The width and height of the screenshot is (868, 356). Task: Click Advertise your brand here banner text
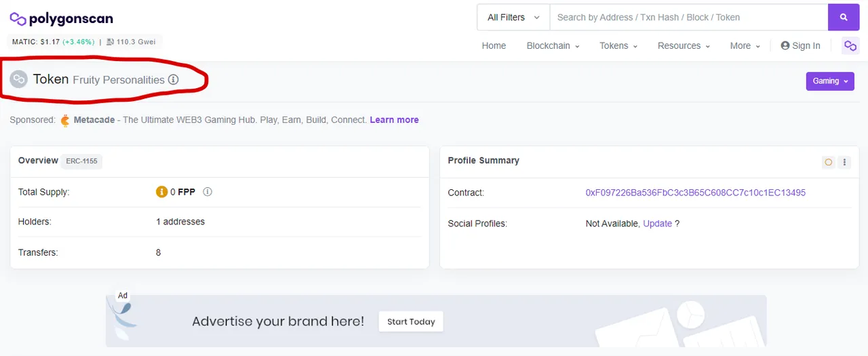point(278,321)
